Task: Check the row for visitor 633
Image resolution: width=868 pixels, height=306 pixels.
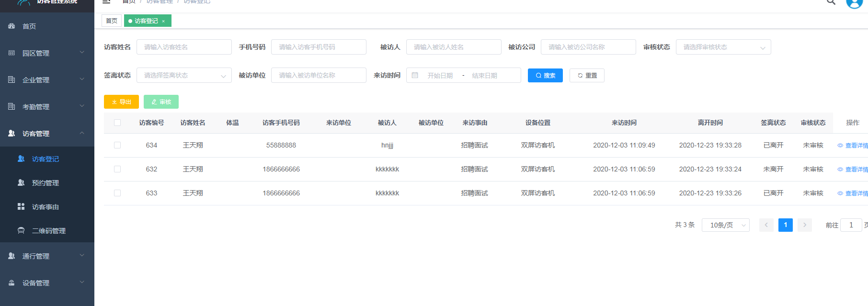Action: pos(117,193)
